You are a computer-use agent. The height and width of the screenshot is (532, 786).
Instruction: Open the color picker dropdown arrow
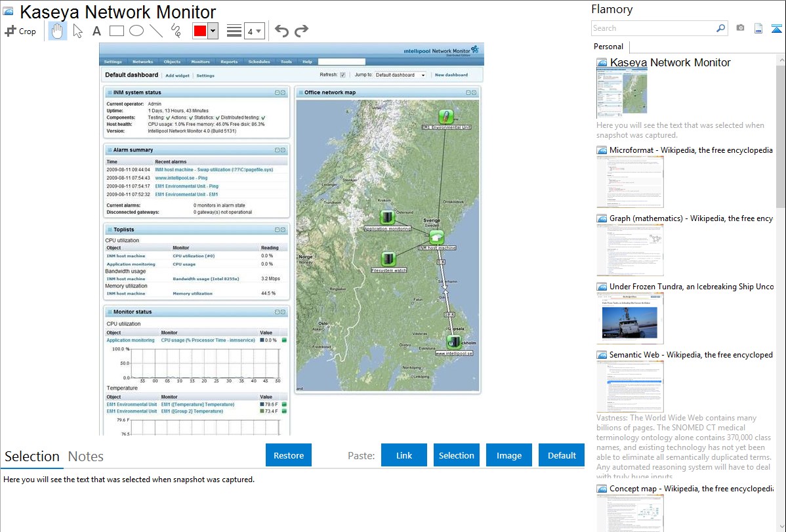tap(213, 31)
